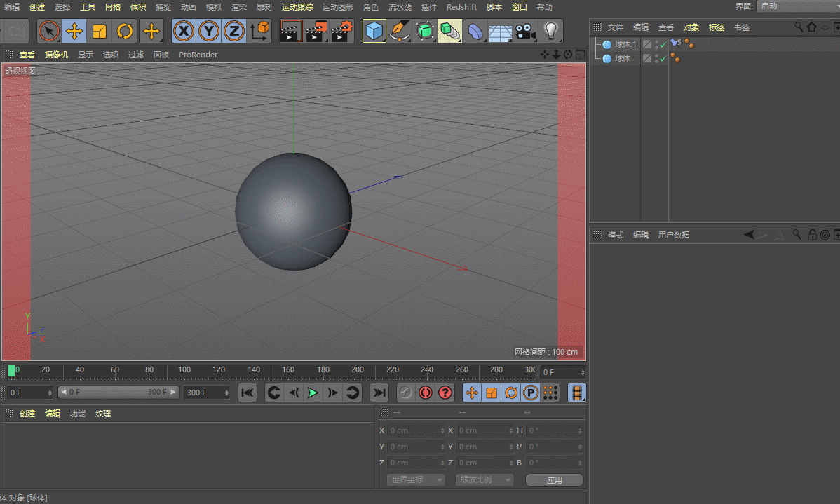Open the Spline Pen tool
Viewport: 840px width, 504px height.
[x=400, y=31]
